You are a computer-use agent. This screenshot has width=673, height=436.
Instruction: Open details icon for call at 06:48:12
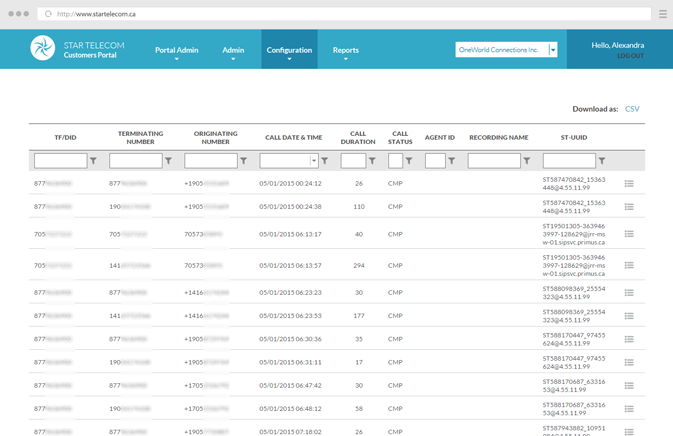pos(629,409)
